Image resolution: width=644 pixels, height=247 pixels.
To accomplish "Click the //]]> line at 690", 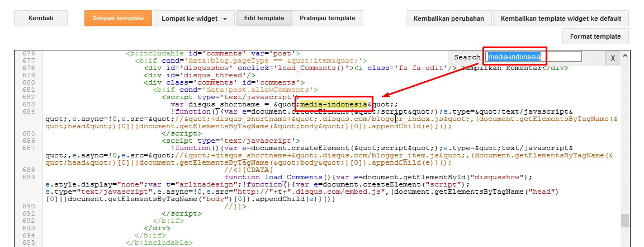I will [x=236, y=206].
